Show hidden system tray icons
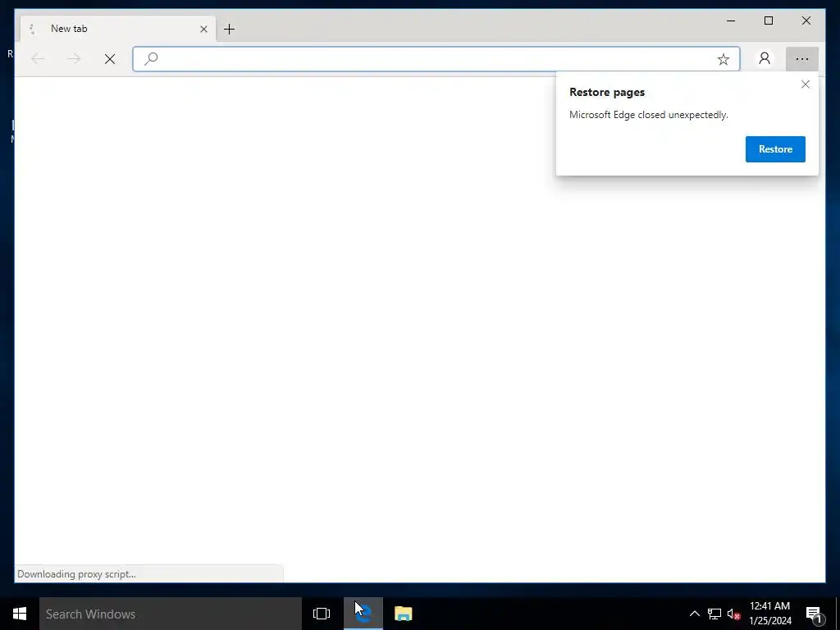Image resolution: width=840 pixels, height=630 pixels. pos(694,614)
